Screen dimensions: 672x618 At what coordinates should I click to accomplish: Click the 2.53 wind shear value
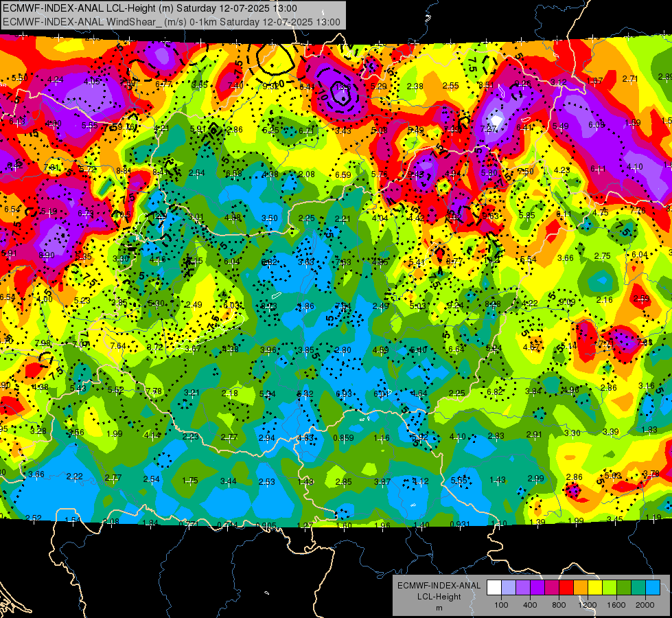[x=266, y=482]
